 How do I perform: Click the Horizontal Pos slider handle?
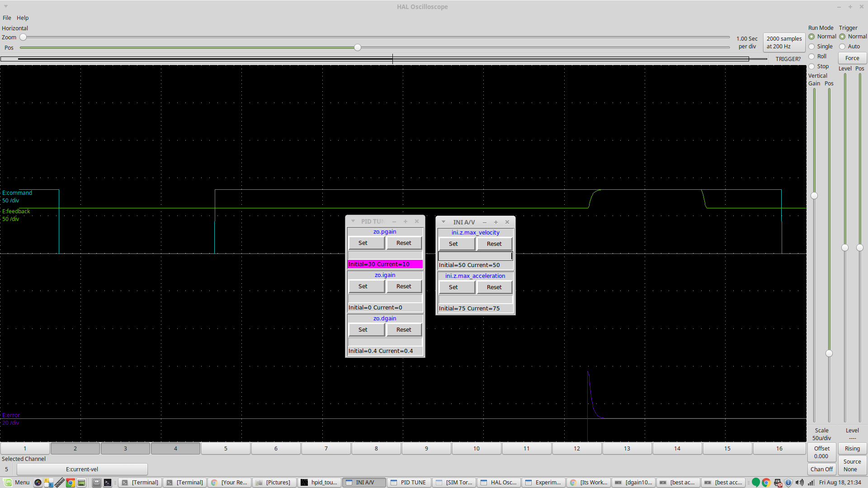tap(358, 47)
